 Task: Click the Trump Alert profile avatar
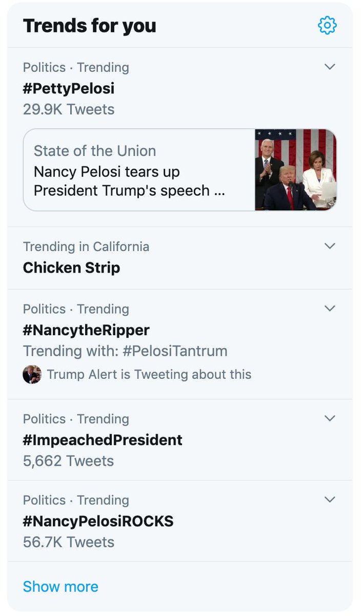click(x=32, y=374)
